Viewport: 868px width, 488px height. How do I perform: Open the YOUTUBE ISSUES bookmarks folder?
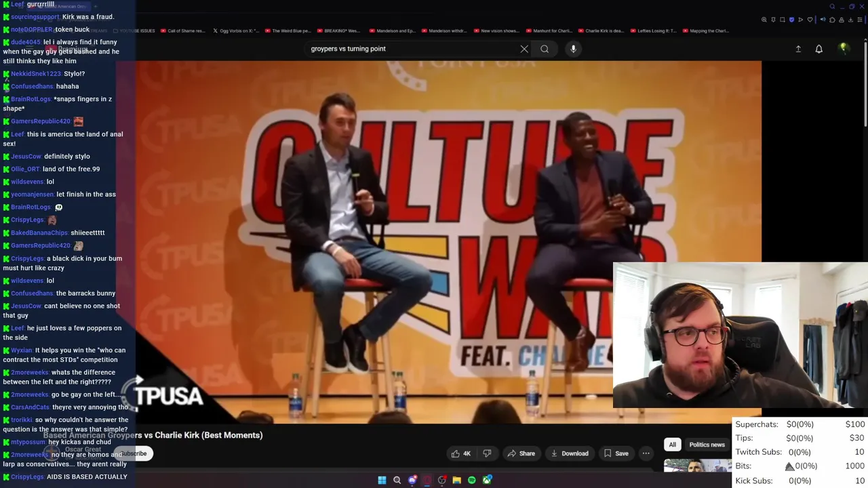coord(134,30)
